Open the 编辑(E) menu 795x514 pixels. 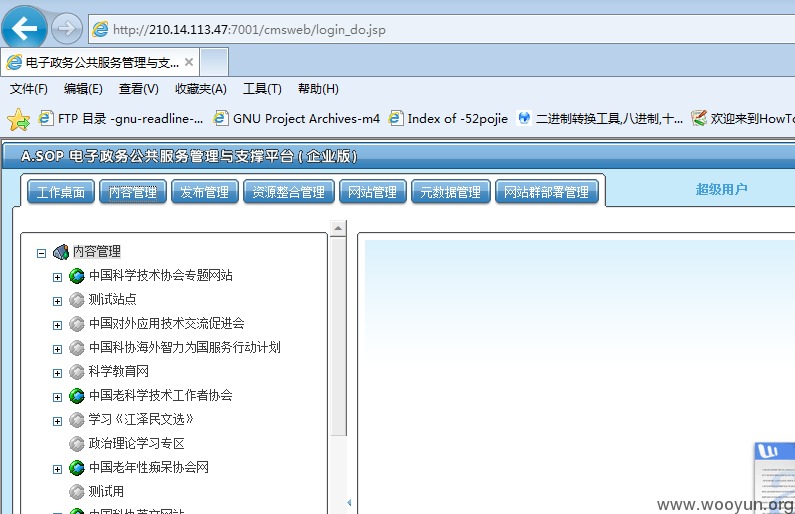(83, 89)
